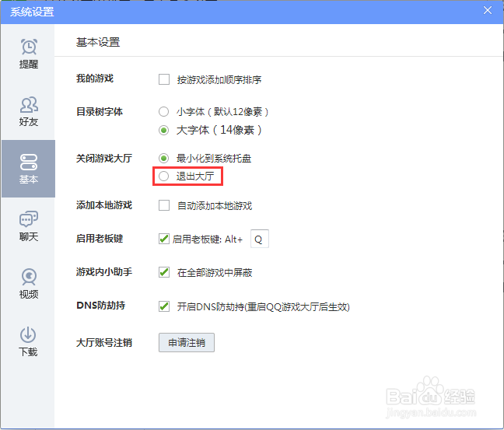
Task: Click the 添加本地游戏 label
Action: [x=104, y=205]
